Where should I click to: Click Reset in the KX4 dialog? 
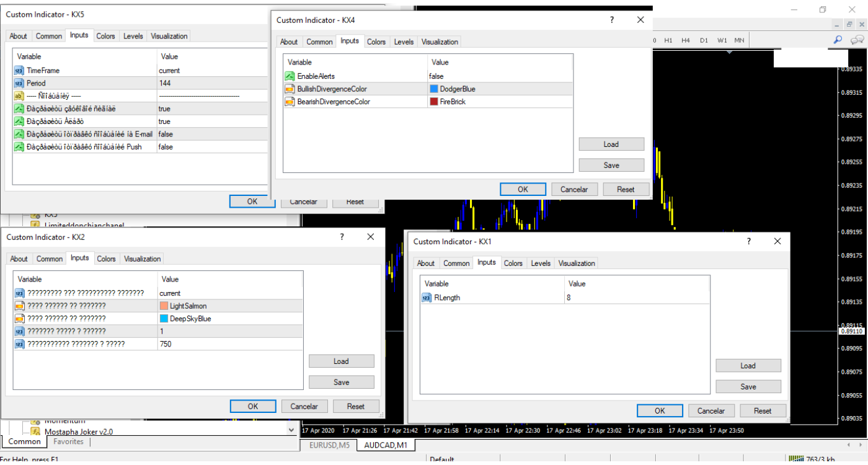626,189
